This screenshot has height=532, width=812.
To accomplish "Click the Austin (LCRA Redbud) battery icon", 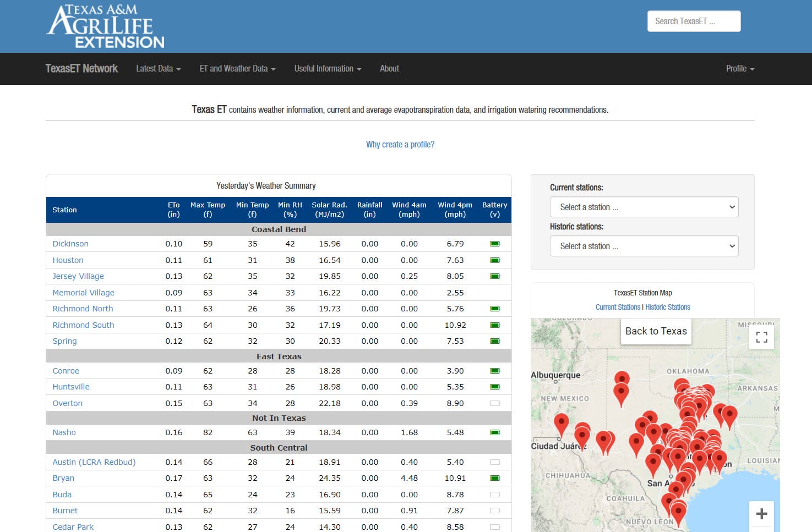I will click(495, 462).
